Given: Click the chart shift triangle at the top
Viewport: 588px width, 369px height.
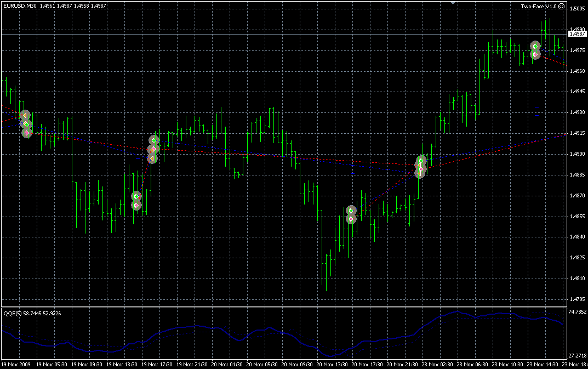Looking at the screenshot, I should point(453,3).
